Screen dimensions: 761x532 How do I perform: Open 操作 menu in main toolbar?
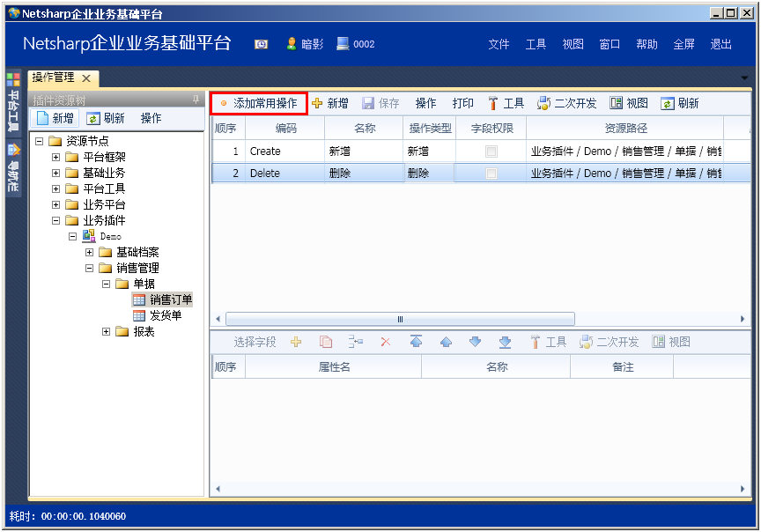425,103
